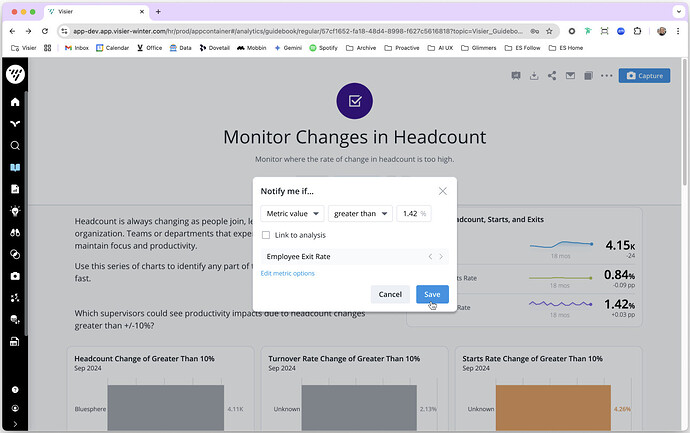This screenshot has height=433, width=690.
Task: Open the Calendar bookmark
Action: click(x=112, y=48)
